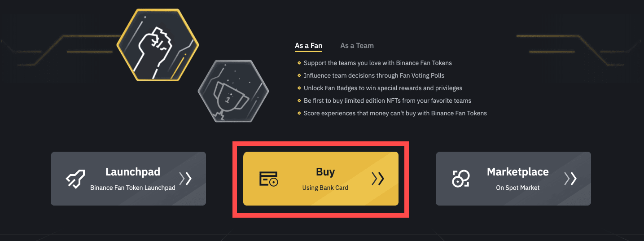Click the Fan Voting Polls bullet line

coord(374,75)
